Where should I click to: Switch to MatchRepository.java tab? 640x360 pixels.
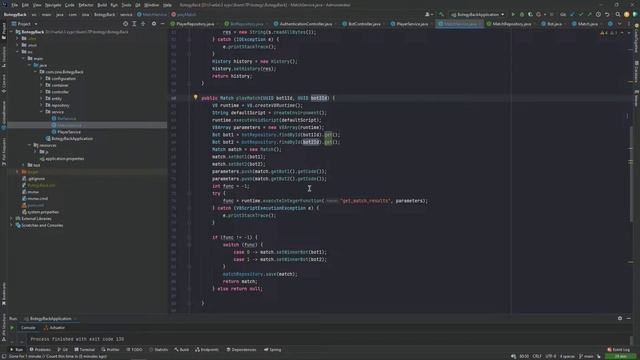click(508, 24)
